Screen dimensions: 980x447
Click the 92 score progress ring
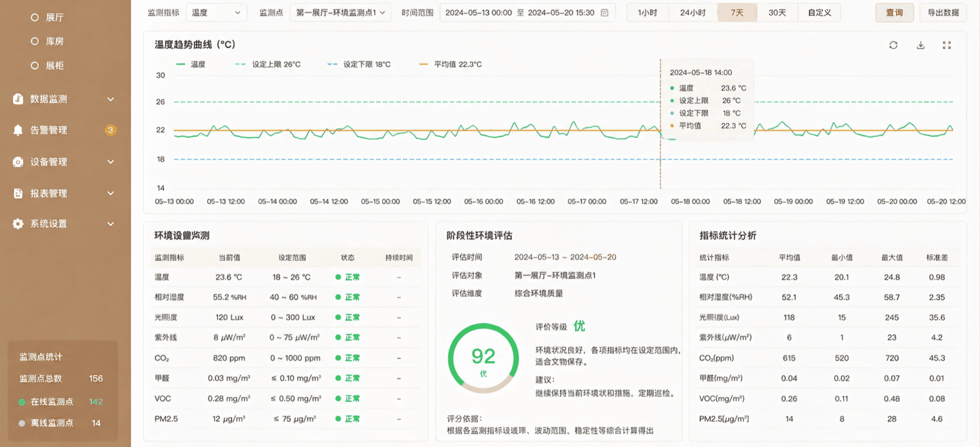483,358
